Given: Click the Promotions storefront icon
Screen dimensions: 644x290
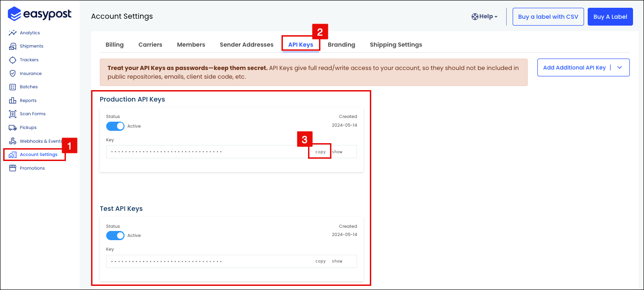Looking at the screenshot, I should point(13,168).
